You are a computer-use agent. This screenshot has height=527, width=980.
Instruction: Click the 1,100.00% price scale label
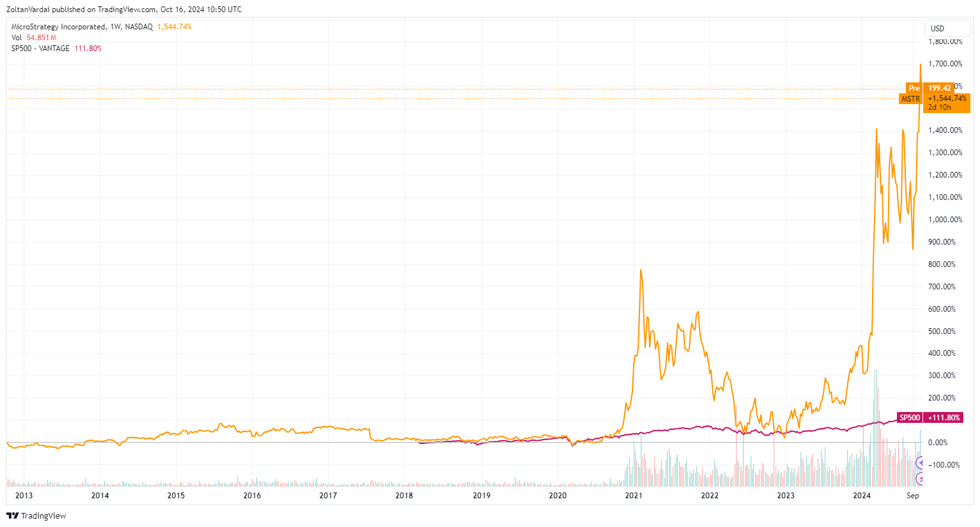tap(946, 197)
